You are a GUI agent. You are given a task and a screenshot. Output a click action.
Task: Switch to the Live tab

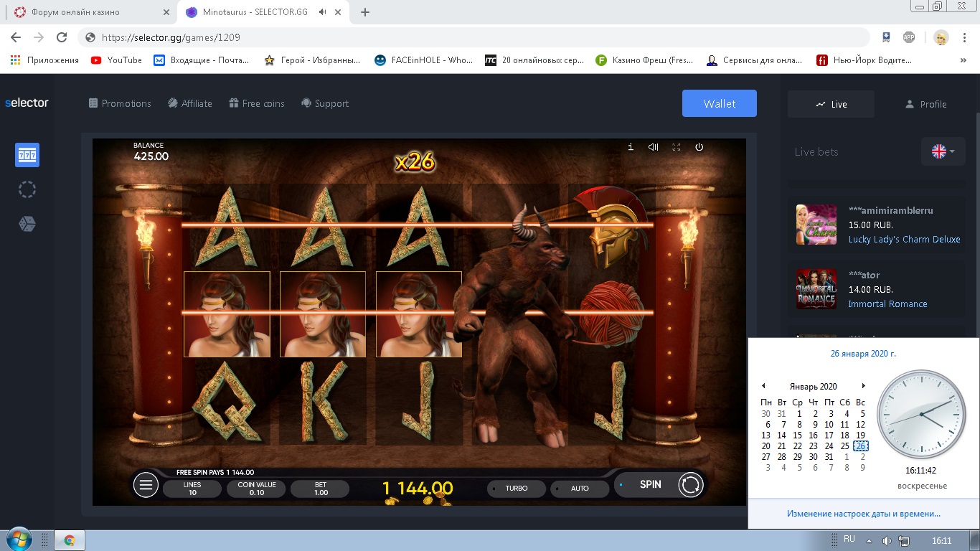pyautogui.click(x=831, y=104)
